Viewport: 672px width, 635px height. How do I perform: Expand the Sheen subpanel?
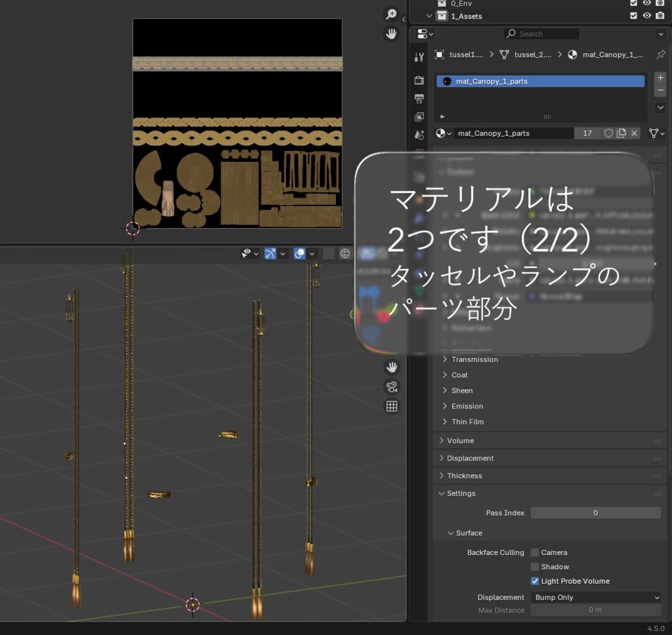tap(462, 391)
